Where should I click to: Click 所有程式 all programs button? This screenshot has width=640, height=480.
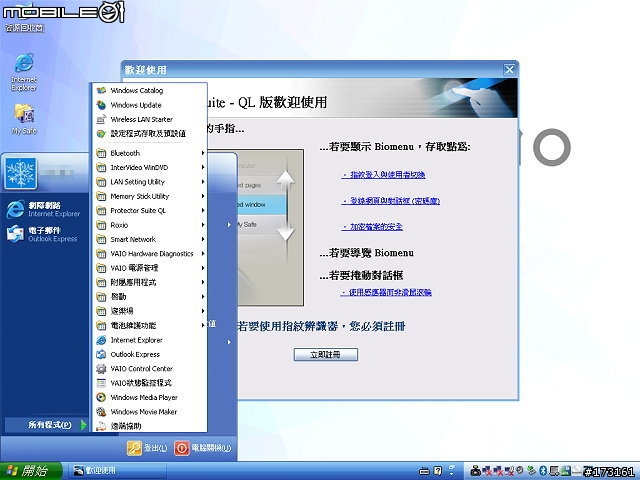pos(47,425)
